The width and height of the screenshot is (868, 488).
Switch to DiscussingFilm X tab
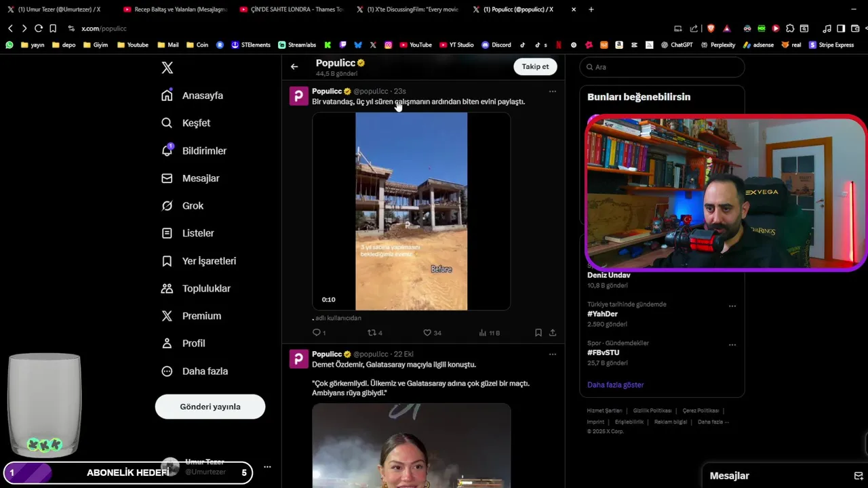coord(408,9)
